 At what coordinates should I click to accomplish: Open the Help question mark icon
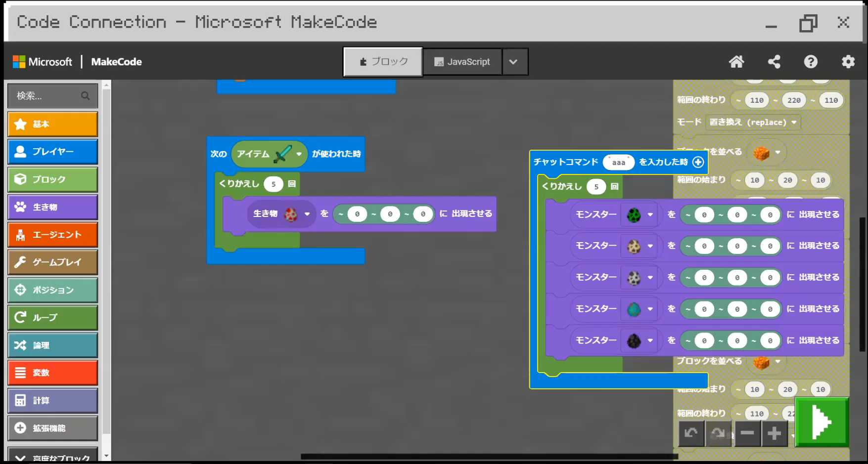(x=811, y=62)
